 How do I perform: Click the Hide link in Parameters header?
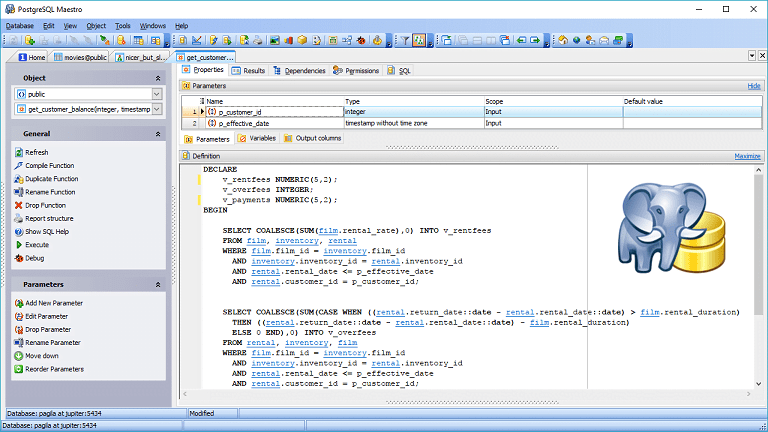[754, 86]
